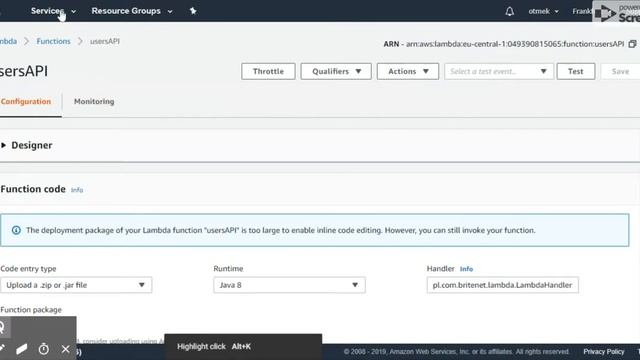Image resolution: width=640 pixels, height=360 pixels.
Task: Click the usersAPI breadcrumb text
Action: tap(105, 41)
